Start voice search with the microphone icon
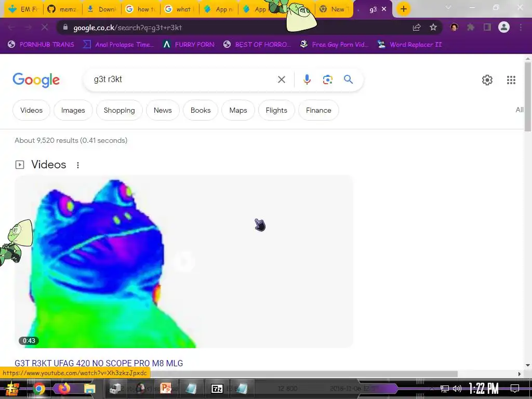 tap(307, 79)
